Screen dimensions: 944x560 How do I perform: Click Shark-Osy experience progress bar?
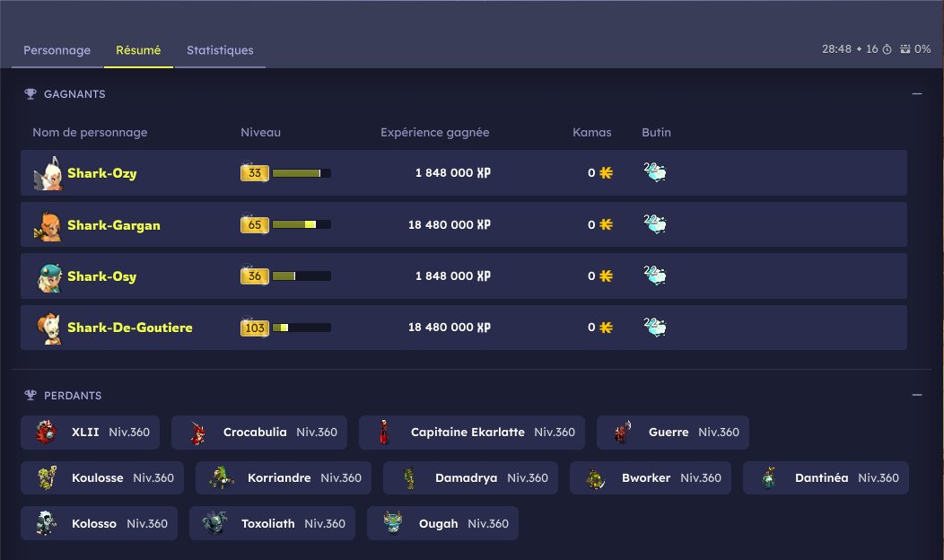(302, 276)
